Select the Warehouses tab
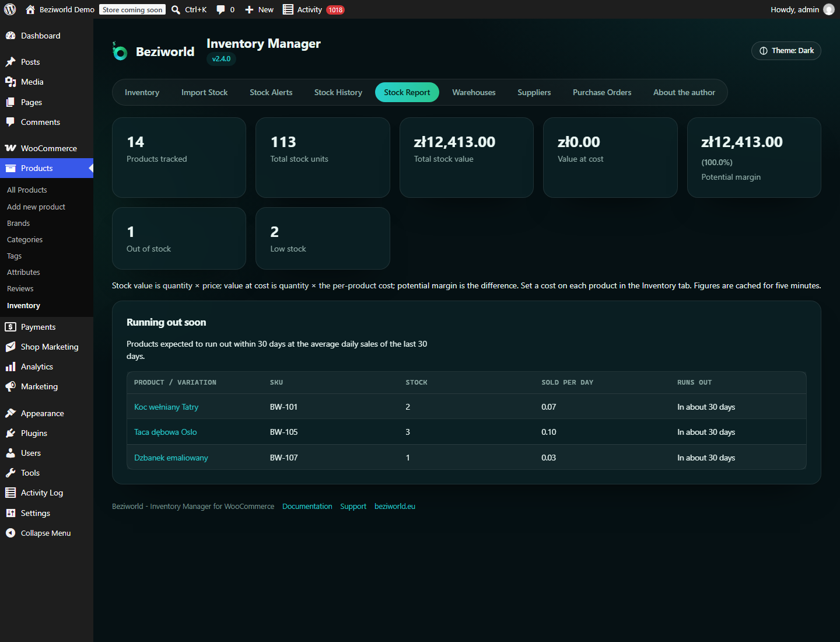Screen dimensions: 840x642 click(474, 92)
